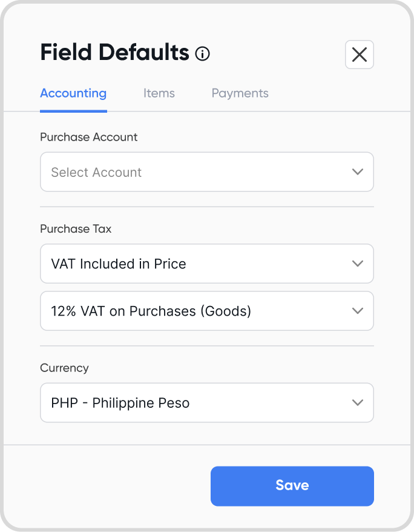Viewport: 414px width, 532px height.
Task: Click the info icon beside Field Defaults
Action: [x=202, y=53]
